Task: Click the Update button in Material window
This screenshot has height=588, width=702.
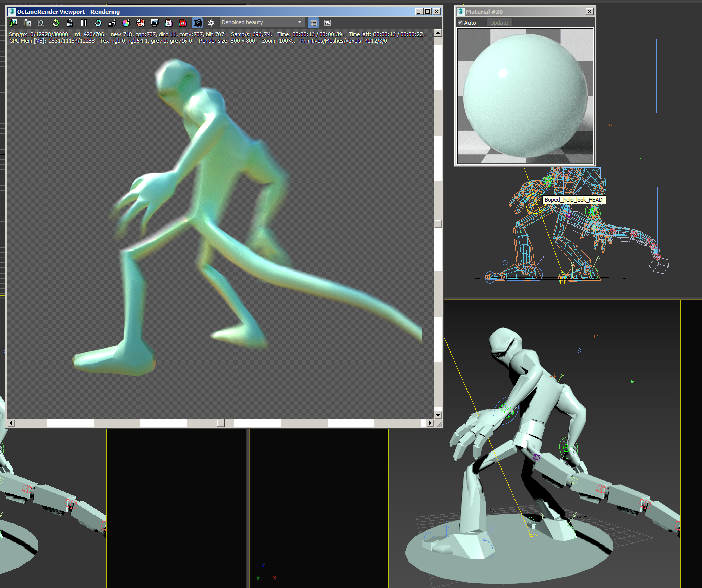Action: (499, 23)
